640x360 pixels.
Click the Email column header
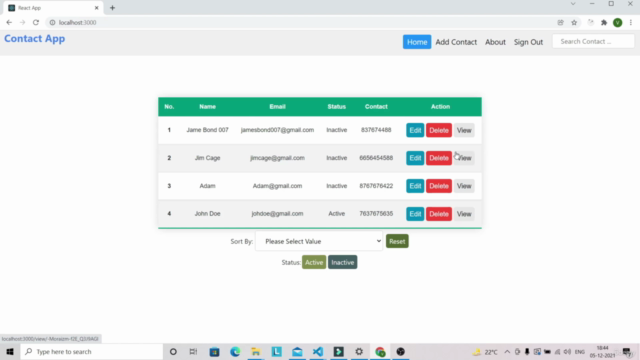277,107
